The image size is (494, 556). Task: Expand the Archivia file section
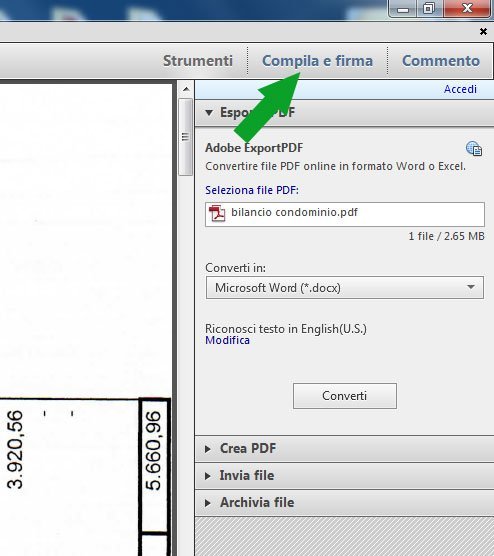pos(344,502)
